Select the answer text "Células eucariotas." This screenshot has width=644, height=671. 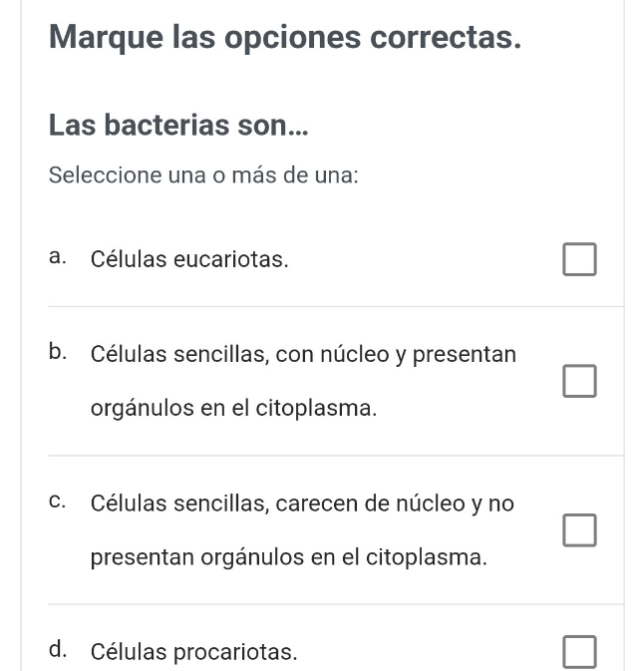pos(189,259)
